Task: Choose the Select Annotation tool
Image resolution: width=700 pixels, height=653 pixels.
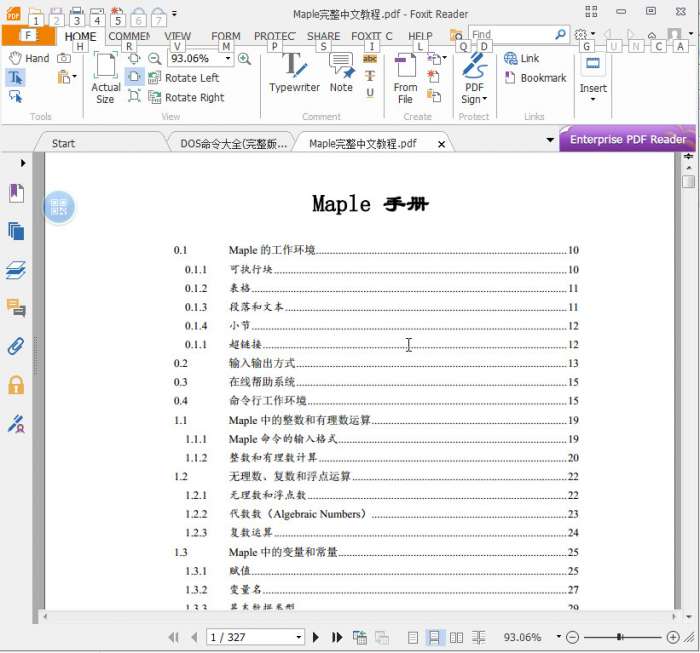Action: [x=16, y=96]
